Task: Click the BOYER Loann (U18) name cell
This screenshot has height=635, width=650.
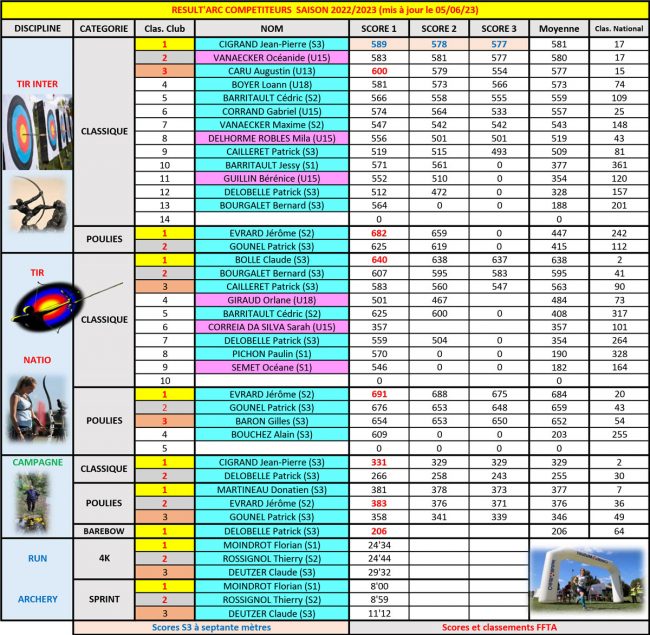Action: [272, 85]
